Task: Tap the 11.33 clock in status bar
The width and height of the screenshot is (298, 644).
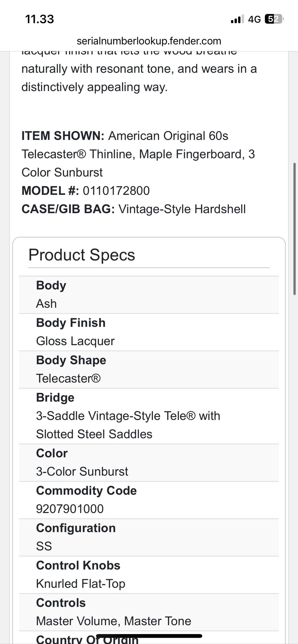Action: coord(39,19)
